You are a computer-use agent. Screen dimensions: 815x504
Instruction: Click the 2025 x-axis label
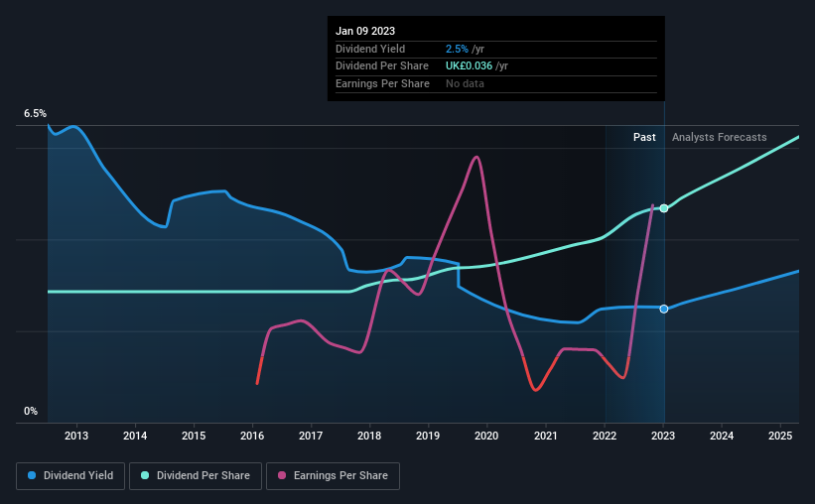click(780, 436)
